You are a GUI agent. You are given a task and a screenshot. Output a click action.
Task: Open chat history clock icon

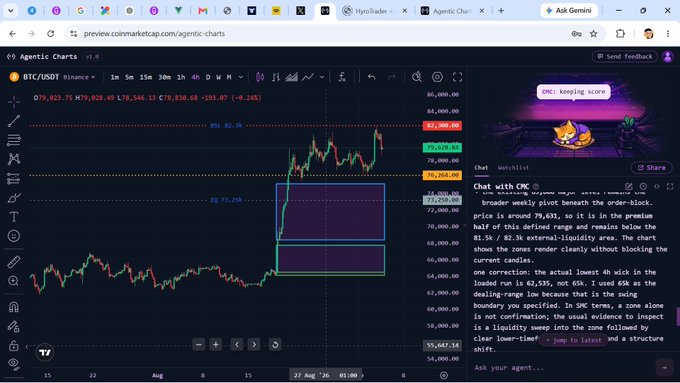643,187
